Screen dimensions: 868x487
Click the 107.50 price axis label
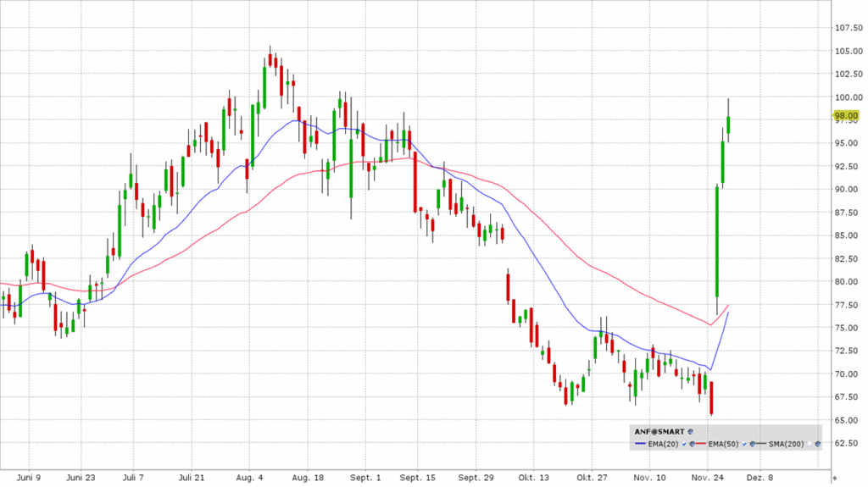849,28
